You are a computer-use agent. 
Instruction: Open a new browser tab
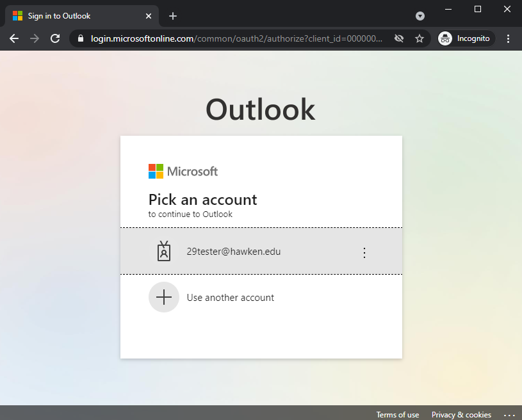(x=173, y=16)
